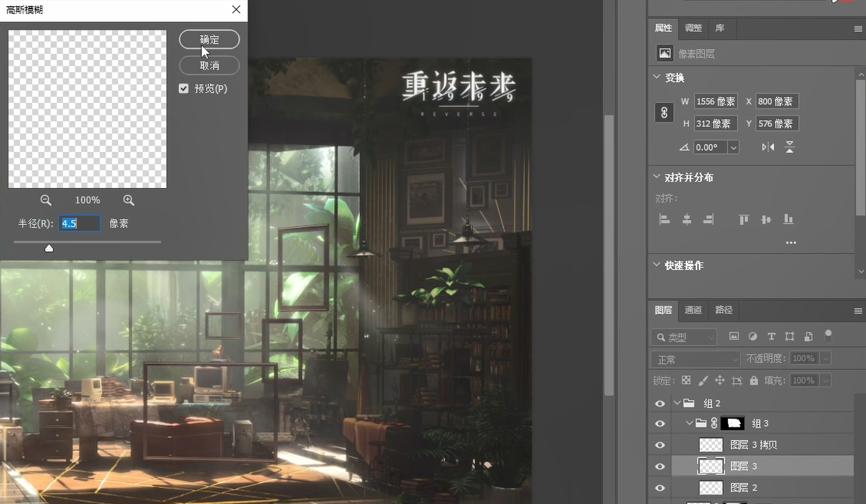Click the rotation angle field
The height and width of the screenshot is (504, 866).
tap(711, 147)
